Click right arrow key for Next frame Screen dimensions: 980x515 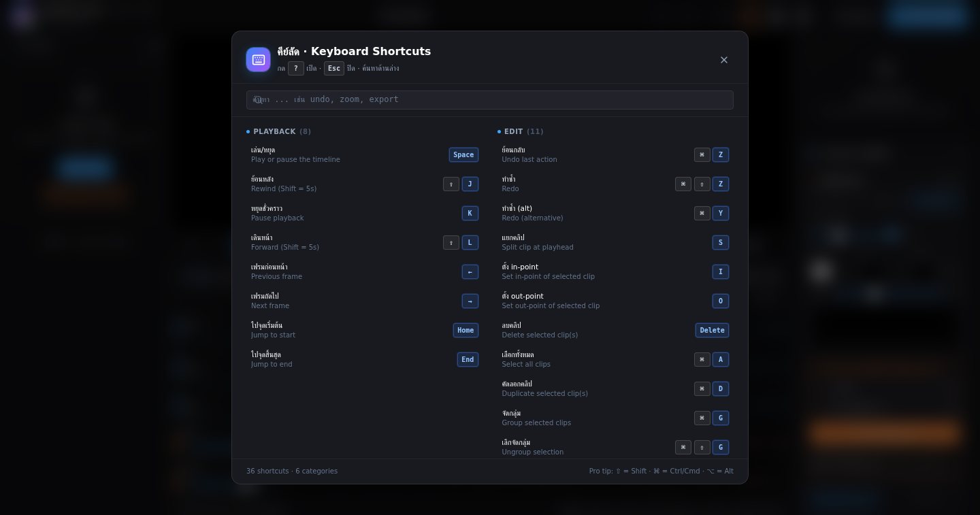click(x=470, y=301)
